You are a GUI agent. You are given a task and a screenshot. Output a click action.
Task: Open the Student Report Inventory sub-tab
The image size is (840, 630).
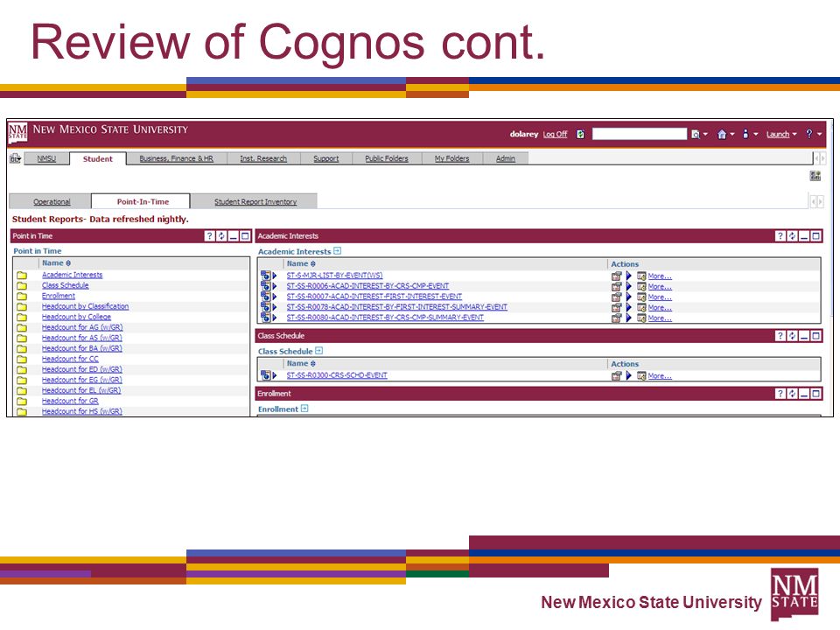pyautogui.click(x=255, y=202)
